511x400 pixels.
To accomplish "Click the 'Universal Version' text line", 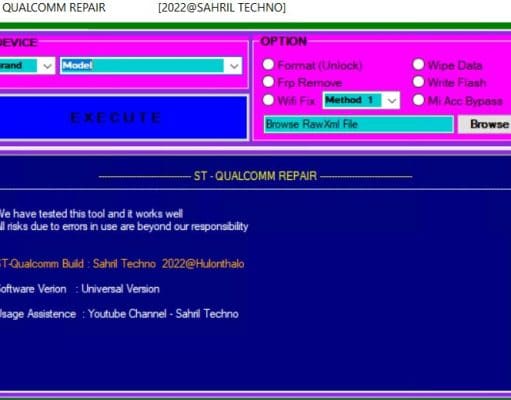I will point(120,289).
